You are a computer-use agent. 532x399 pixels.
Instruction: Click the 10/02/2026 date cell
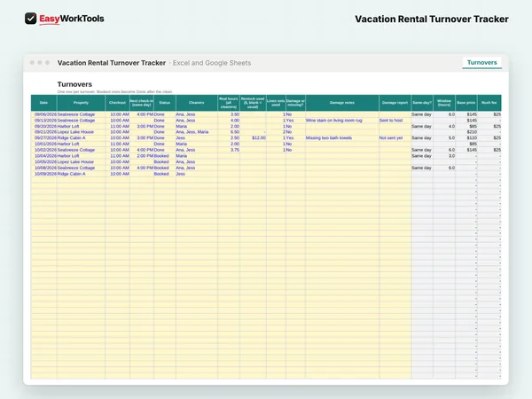click(x=45, y=150)
